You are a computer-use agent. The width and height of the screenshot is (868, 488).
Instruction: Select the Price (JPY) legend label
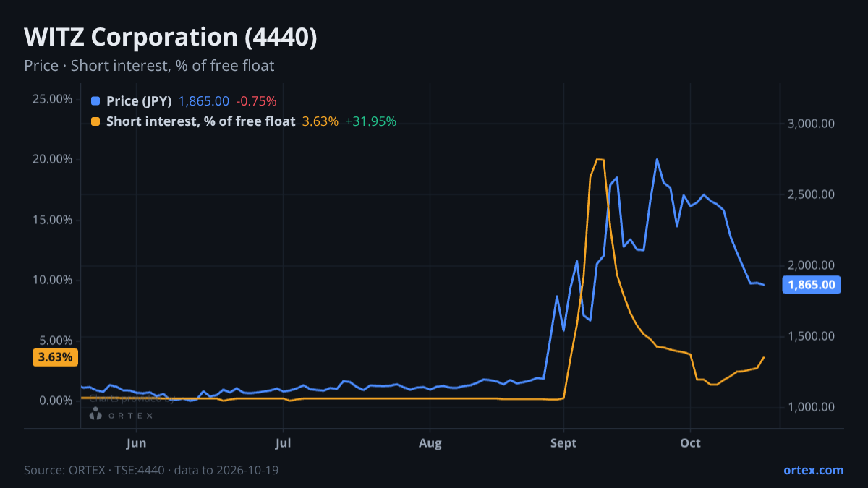139,101
